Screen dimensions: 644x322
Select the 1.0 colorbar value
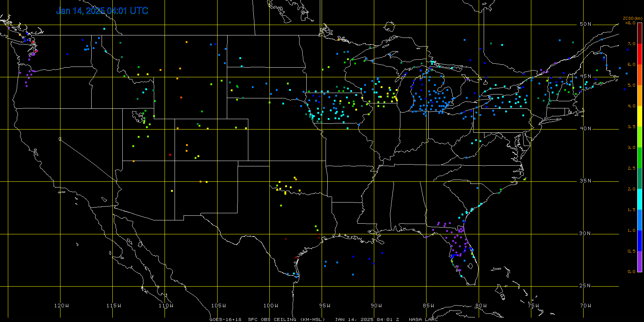pos(631,230)
